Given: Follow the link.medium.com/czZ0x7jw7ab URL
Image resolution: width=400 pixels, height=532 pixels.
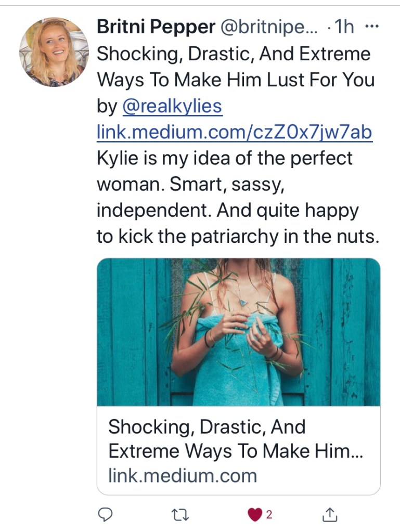Looking at the screenshot, I should coord(234,133).
